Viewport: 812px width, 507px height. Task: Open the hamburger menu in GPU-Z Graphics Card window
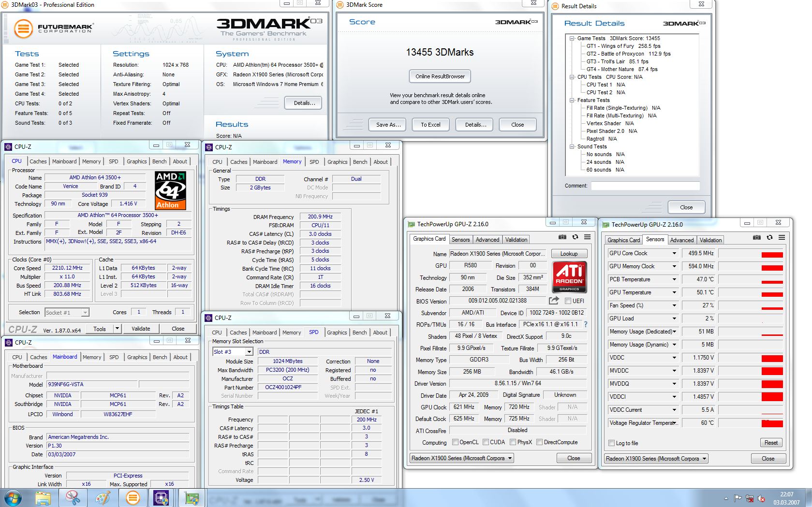point(587,237)
